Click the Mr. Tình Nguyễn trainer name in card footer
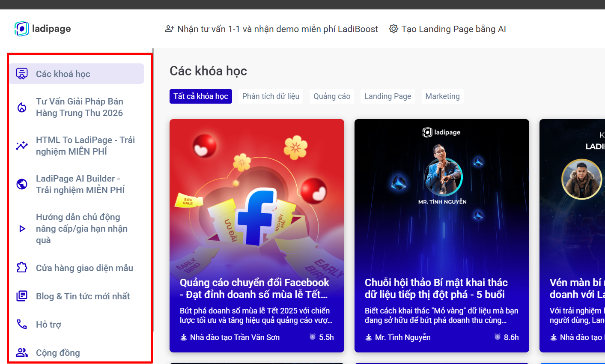 point(403,337)
